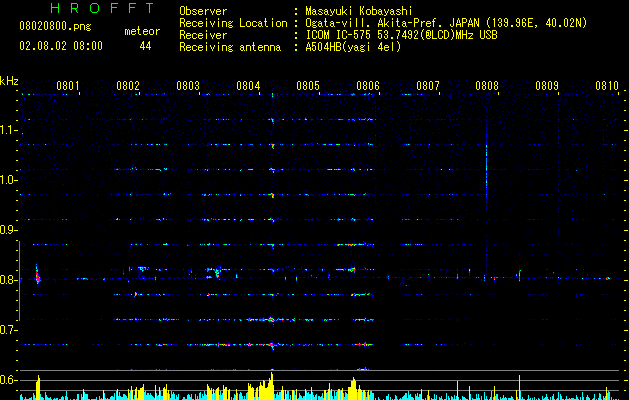Click the meteor count value 44
The width and height of the screenshot is (629, 400).
(x=145, y=46)
